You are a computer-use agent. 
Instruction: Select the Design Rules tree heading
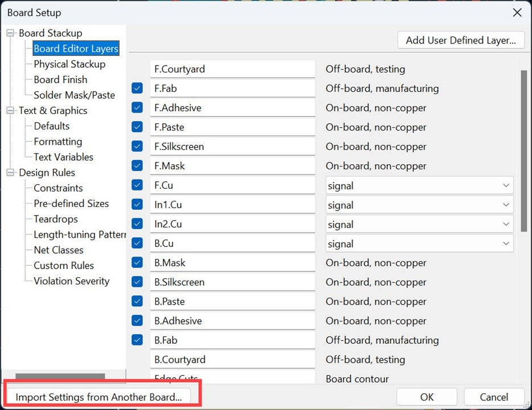click(x=47, y=173)
